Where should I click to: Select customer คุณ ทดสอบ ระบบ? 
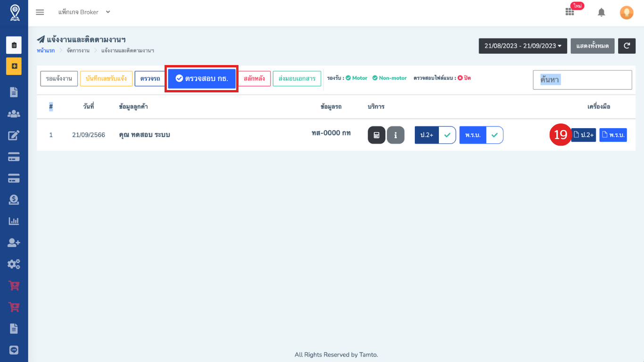point(144,135)
